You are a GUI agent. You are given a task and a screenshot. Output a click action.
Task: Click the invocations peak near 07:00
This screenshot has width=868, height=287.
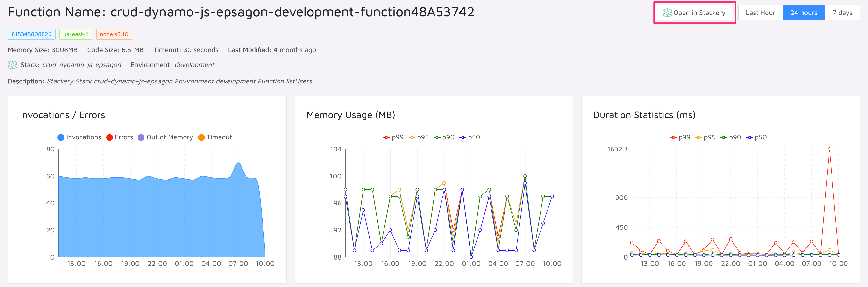[x=238, y=163]
